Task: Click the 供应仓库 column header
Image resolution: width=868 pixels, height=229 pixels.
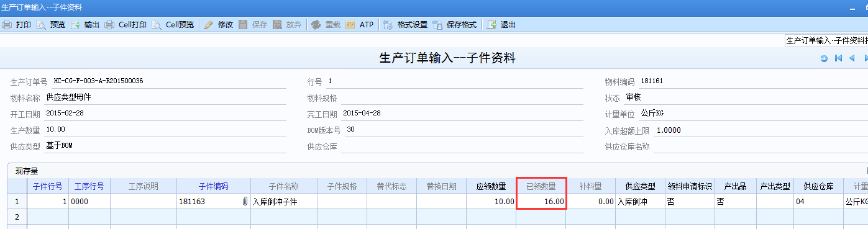Action: click(818, 186)
